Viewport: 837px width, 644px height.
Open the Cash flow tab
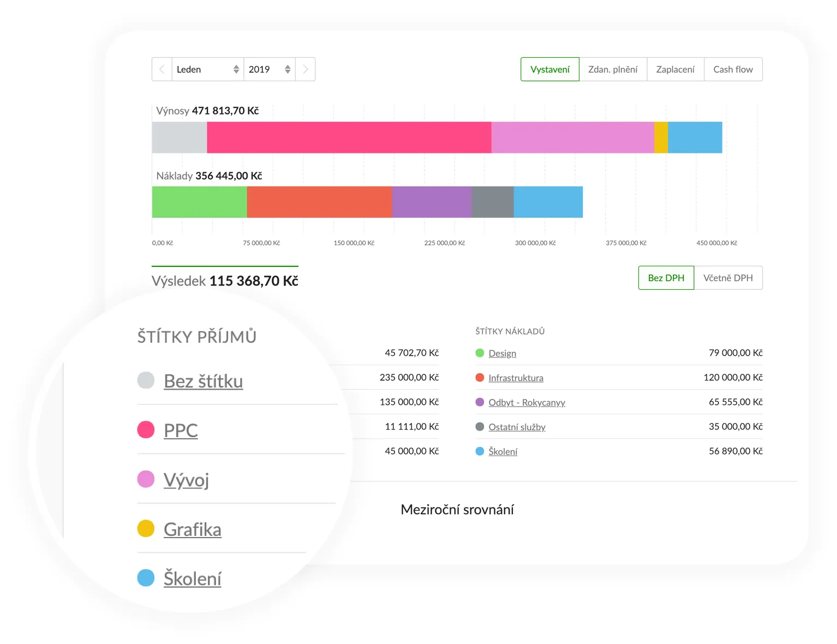[x=733, y=69]
